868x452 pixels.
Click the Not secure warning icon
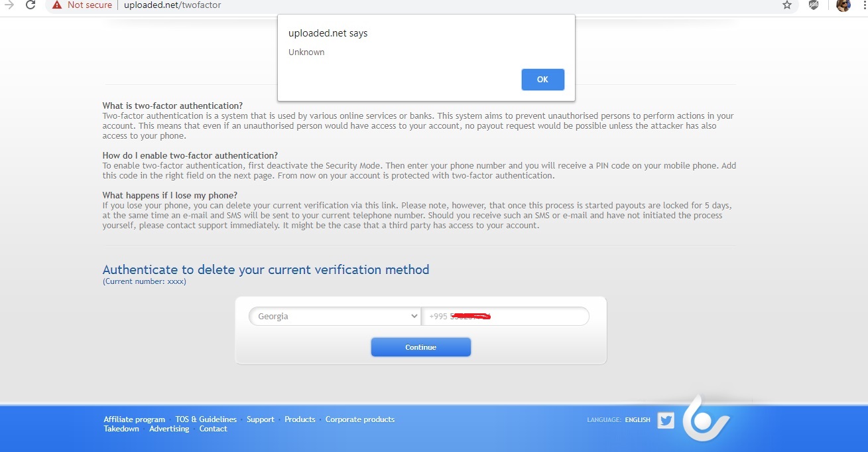tap(57, 5)
